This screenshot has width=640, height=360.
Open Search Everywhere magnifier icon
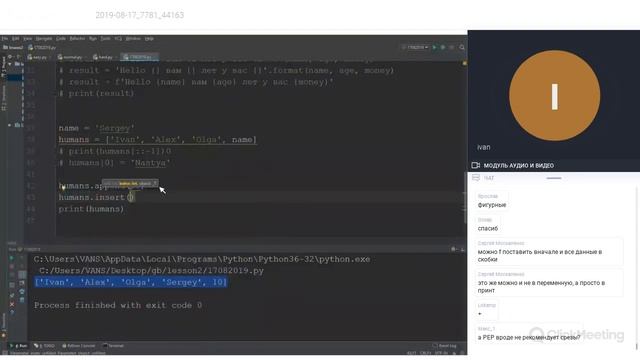pyautogui.click(x=462, y=47)
